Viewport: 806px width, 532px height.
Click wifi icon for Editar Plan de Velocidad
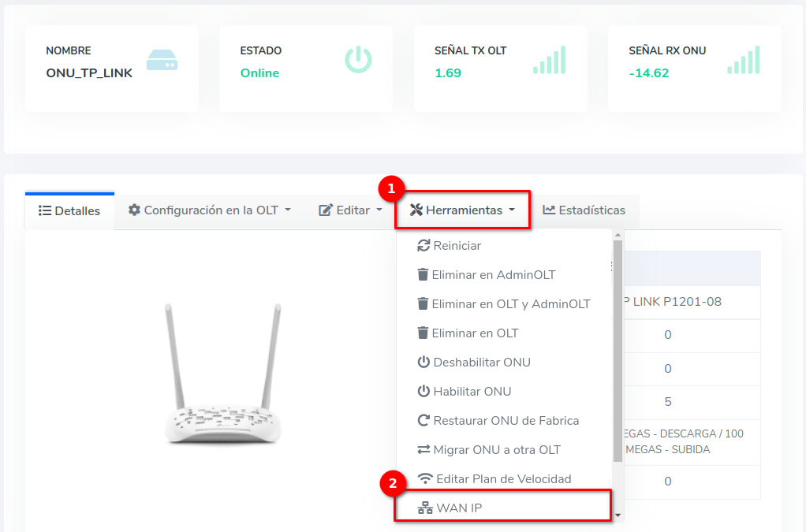pyautogui.click(x=425, y=479)
